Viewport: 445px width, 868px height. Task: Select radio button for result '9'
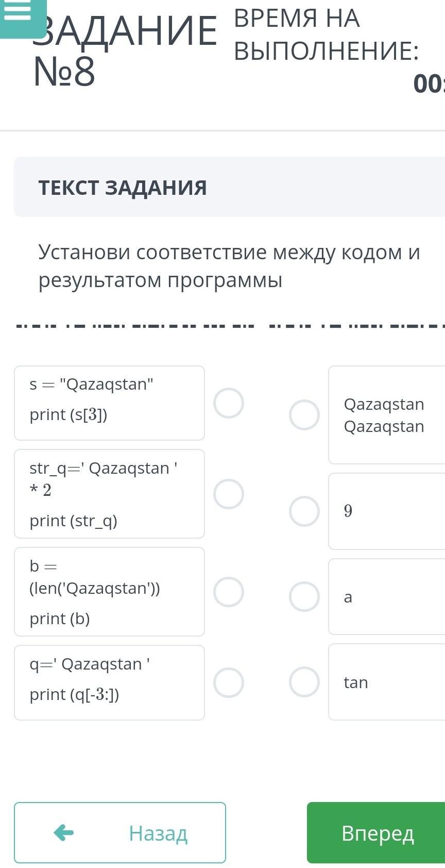click(304, 511)
